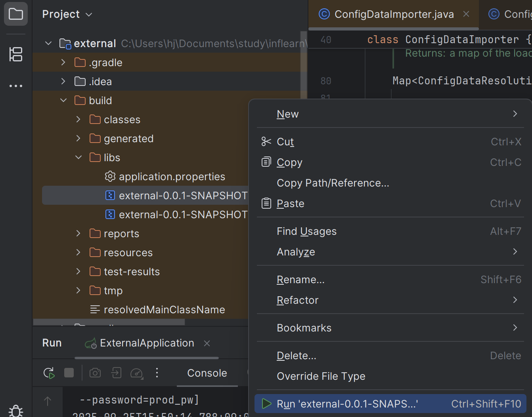Show more tool windows ellipsis

pyautogui.click(x=16, y=86)
